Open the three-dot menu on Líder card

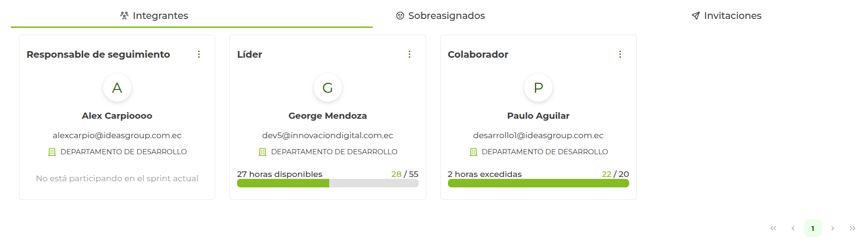point(410,54)
